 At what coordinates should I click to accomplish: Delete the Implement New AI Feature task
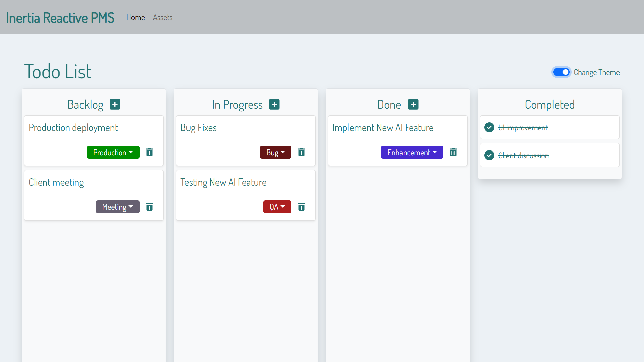453,152
